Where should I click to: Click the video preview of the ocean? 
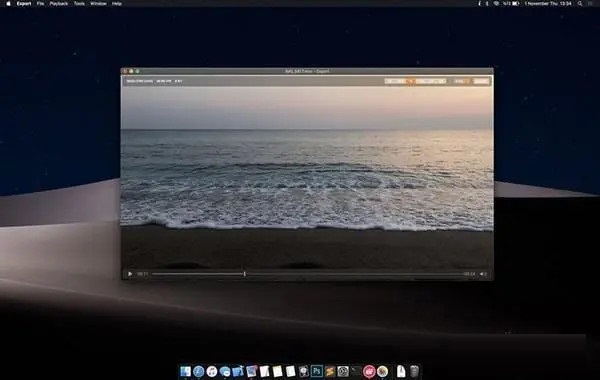pos(307,177)
